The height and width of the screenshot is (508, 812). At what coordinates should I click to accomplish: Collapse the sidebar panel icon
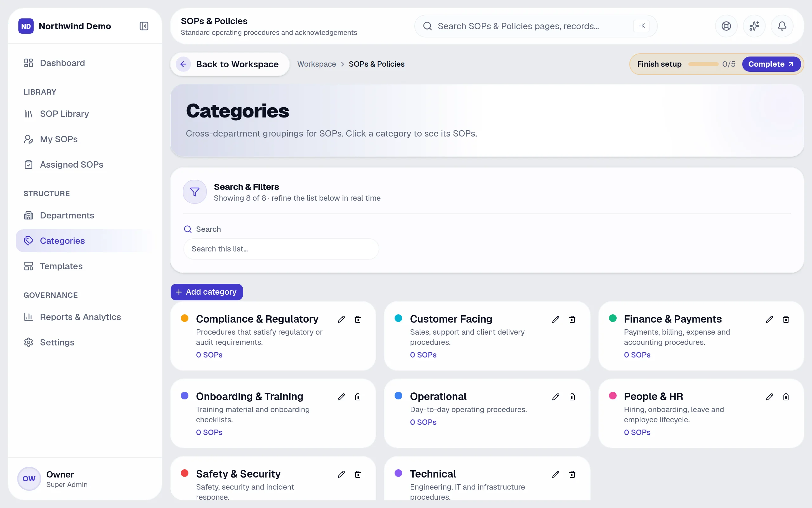point(144,26)
